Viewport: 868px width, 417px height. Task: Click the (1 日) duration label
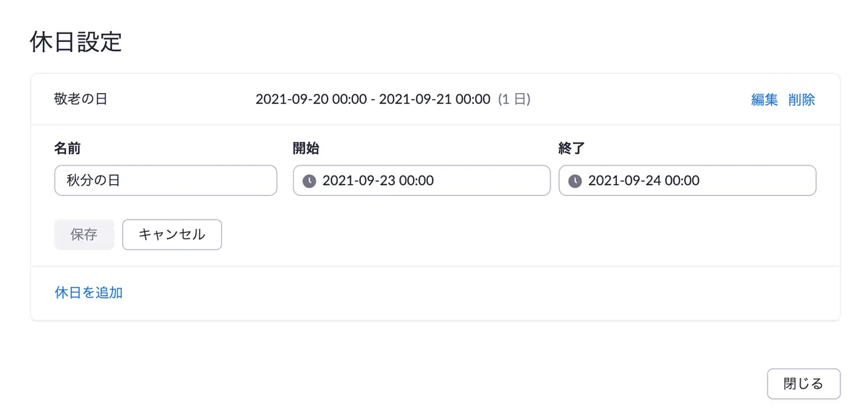(x=514, y=99)
